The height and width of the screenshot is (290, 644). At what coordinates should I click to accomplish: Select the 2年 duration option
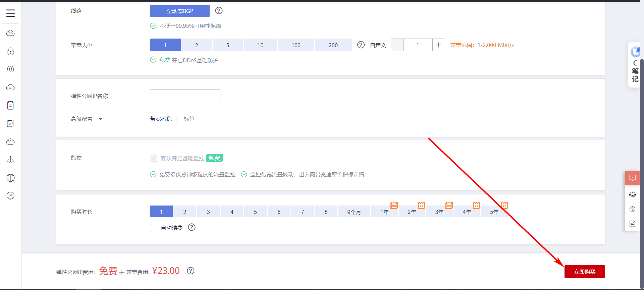click(x=412, y=212)
